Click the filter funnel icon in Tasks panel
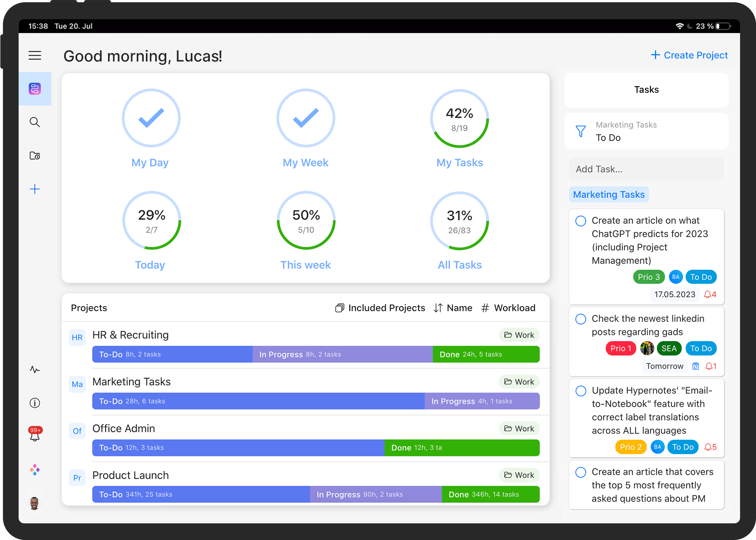Screen dimensions: 756x540 tap(581, 131)
